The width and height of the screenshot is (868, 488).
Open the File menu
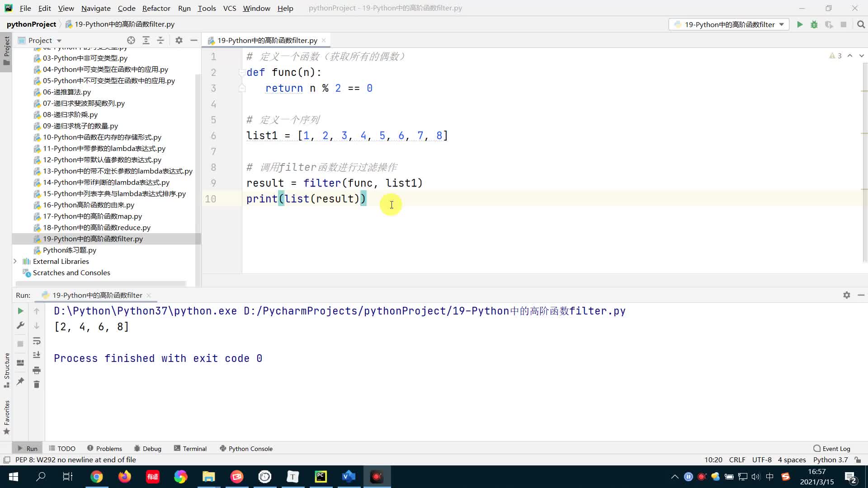click(25, 8)
